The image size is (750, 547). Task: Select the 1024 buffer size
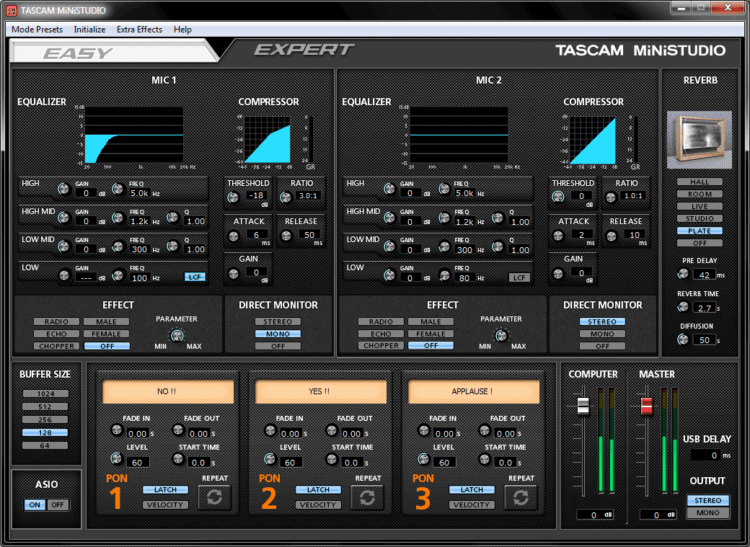tap(45, 394)
